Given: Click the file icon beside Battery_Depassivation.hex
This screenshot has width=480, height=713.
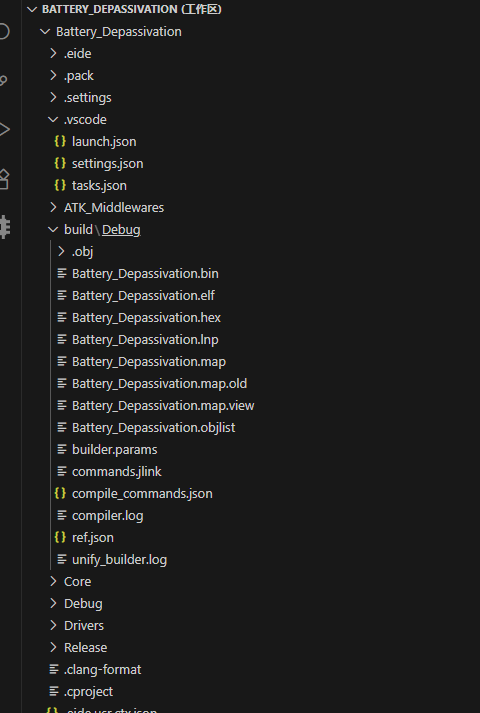Looking at the screenshot, I should click(x=62, y=317).
